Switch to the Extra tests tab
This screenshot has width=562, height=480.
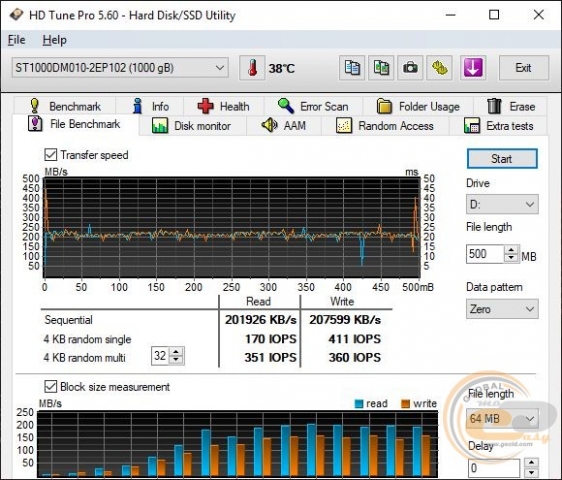[x=499, y=126]
